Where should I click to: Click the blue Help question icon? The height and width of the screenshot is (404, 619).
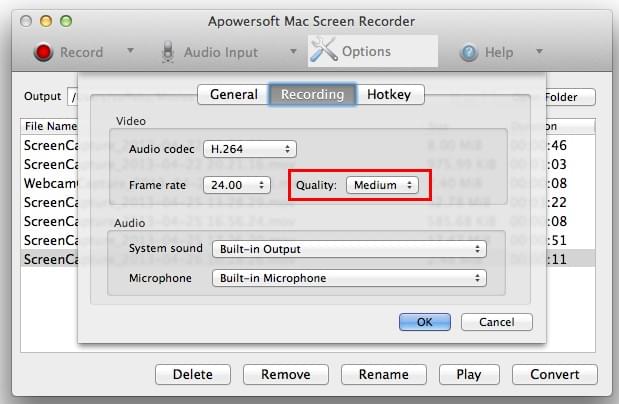click(469, 52)
